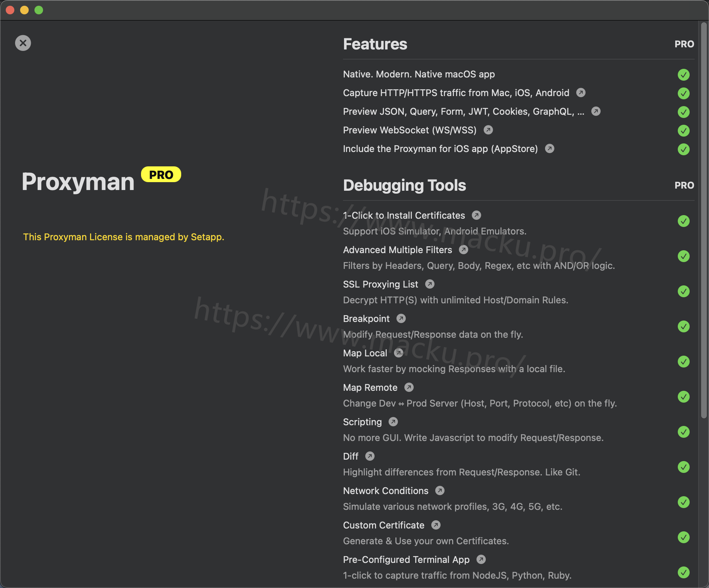The image size is (709, 588).
Task: Open link icon next to SSL Proxying List
Action: pos(430,284)
